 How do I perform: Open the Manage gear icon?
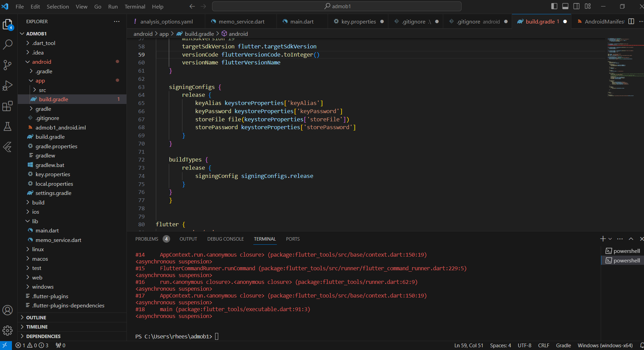8,330
